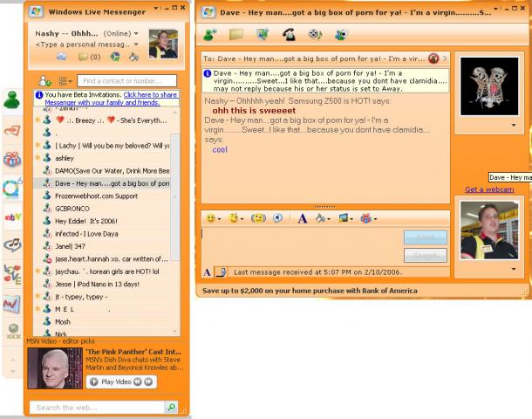The height and width of the screenshot is (419, 532).
Task: Open the winks selector icon
Action: point(234,218)
